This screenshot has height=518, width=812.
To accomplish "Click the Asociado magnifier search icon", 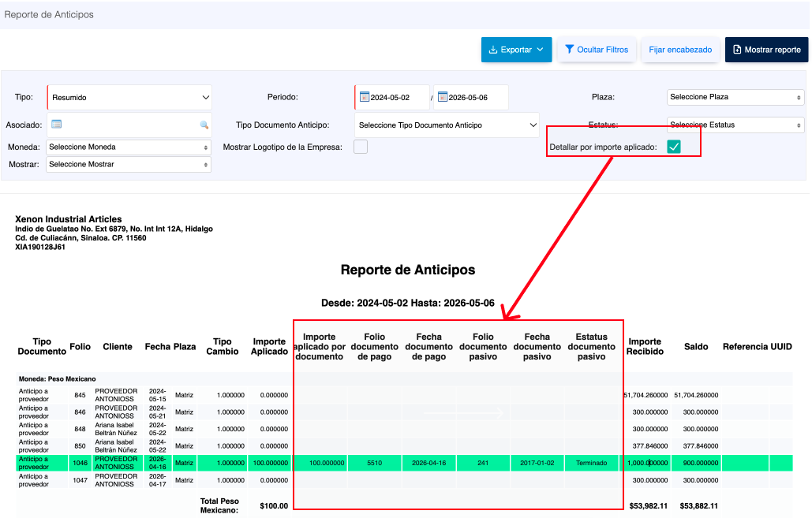I will pyautogui.click(x=204, y=125).
